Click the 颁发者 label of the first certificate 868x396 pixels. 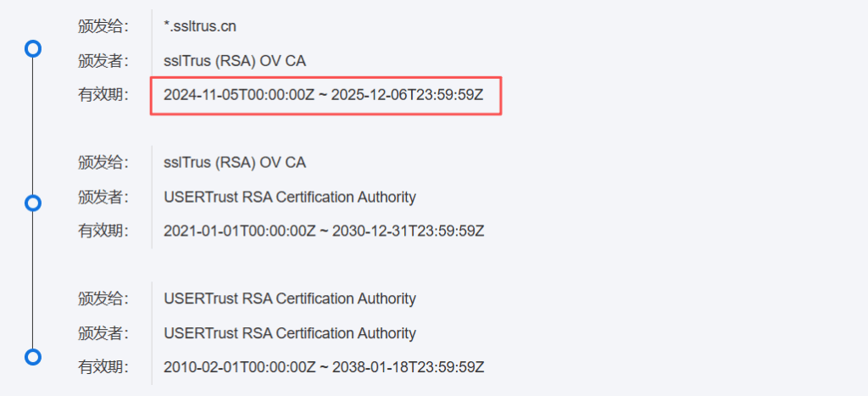click(103, 61)
